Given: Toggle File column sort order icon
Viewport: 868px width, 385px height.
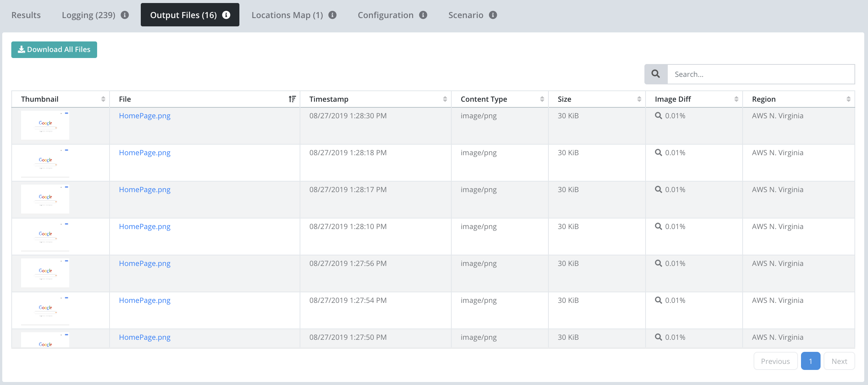Looking at the screenshot, I should pyautogui.click(x=292, y=99).
